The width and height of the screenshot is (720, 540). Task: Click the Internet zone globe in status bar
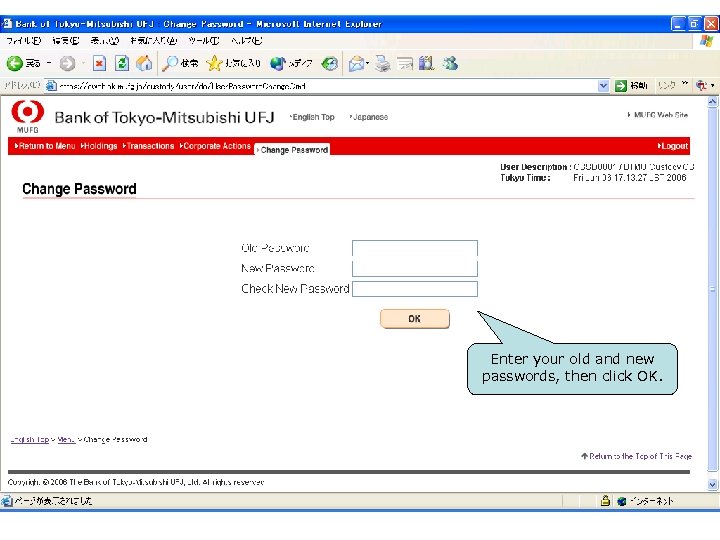pyautogui.click(x=622, y=501)
